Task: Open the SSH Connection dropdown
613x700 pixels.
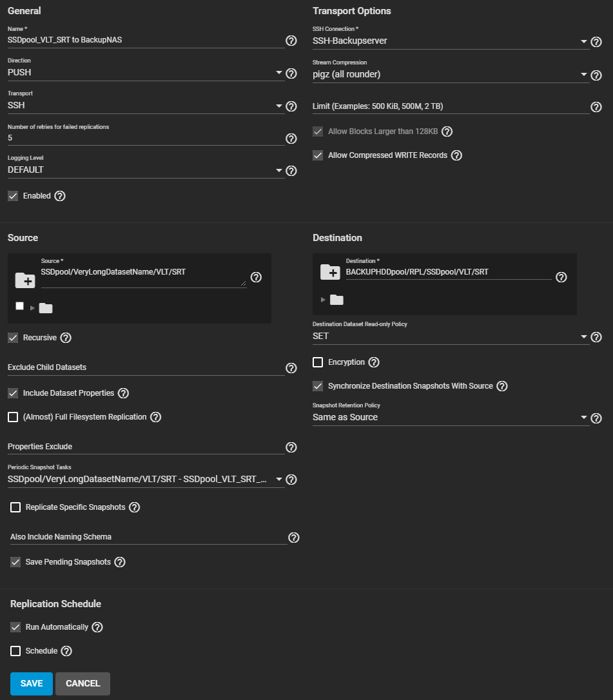Action: (450, 41)
